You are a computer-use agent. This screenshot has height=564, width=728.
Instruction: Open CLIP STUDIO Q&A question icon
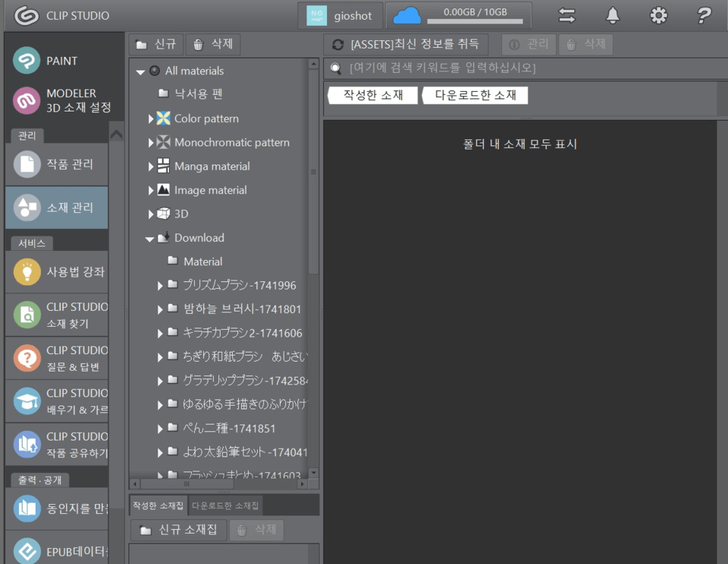(27, 358)
